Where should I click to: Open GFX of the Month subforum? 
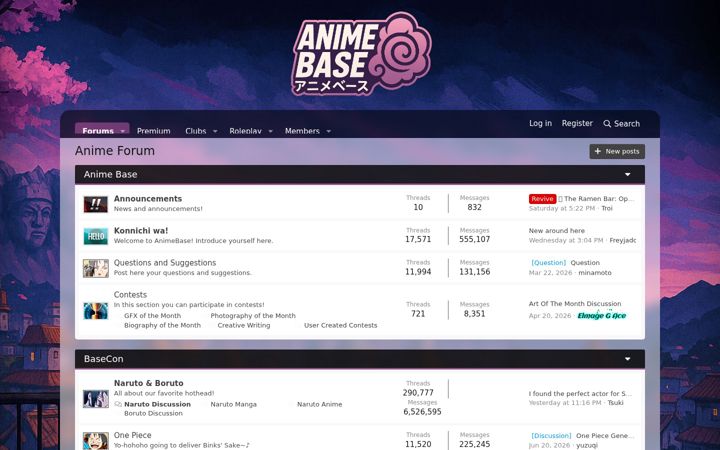coord(152,316)
